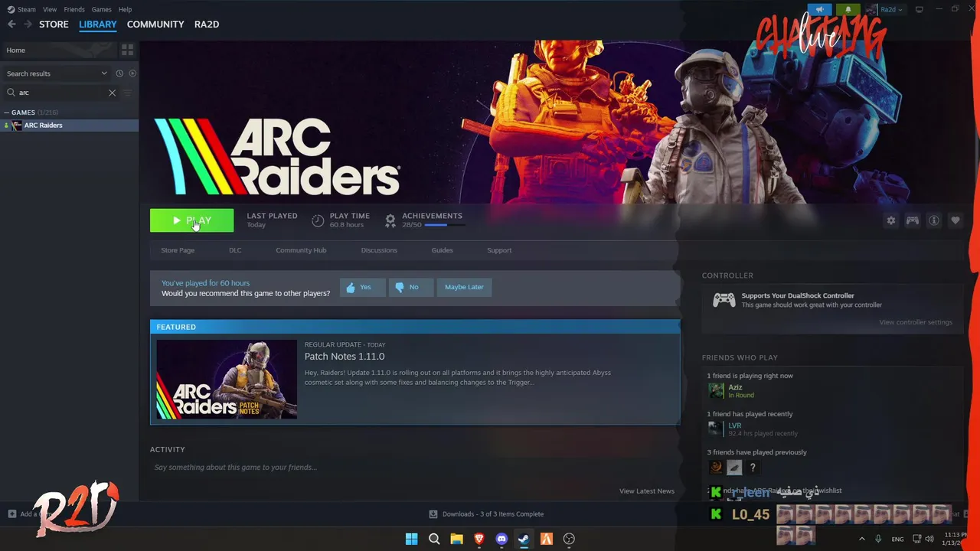Open the question mark friend avatar
This screenshot has height=551, width=980.
(753, 467)
